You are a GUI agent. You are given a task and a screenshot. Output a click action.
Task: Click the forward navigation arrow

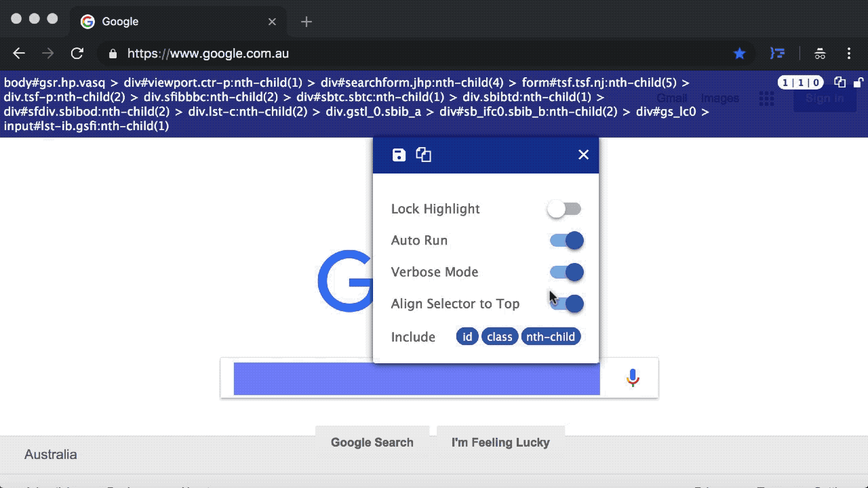click(47, 54)
